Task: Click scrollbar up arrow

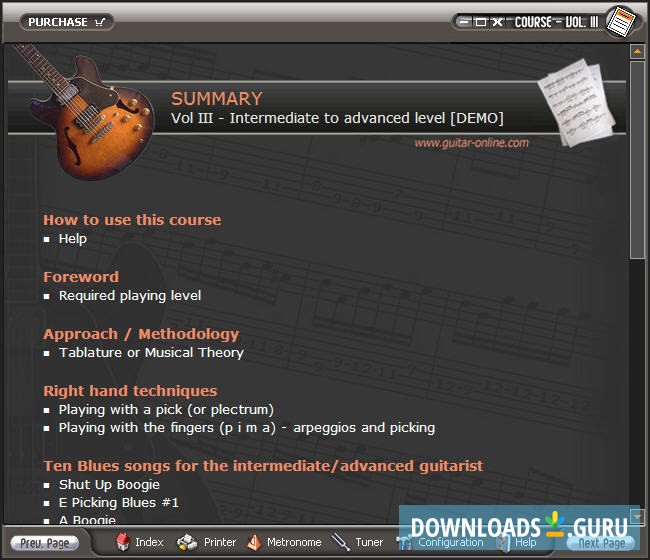Action: coord(637,52)
